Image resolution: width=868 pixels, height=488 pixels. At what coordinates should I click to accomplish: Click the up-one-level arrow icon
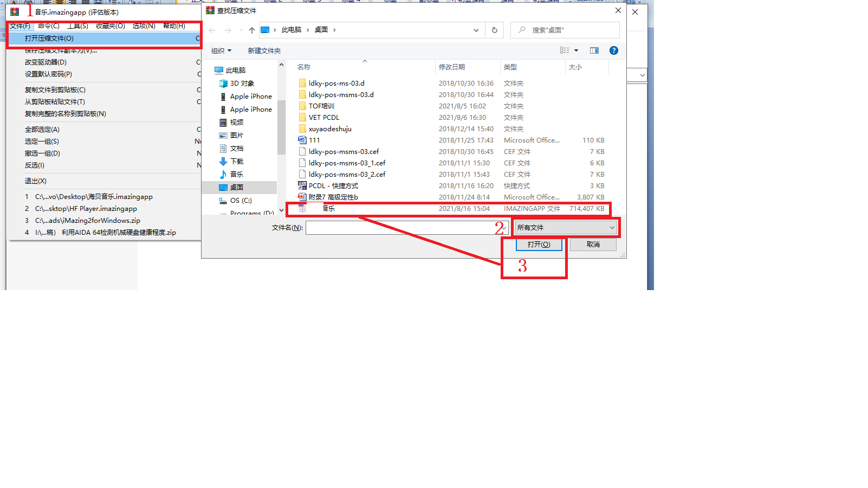pyautogui.click(x=252, y=30)
